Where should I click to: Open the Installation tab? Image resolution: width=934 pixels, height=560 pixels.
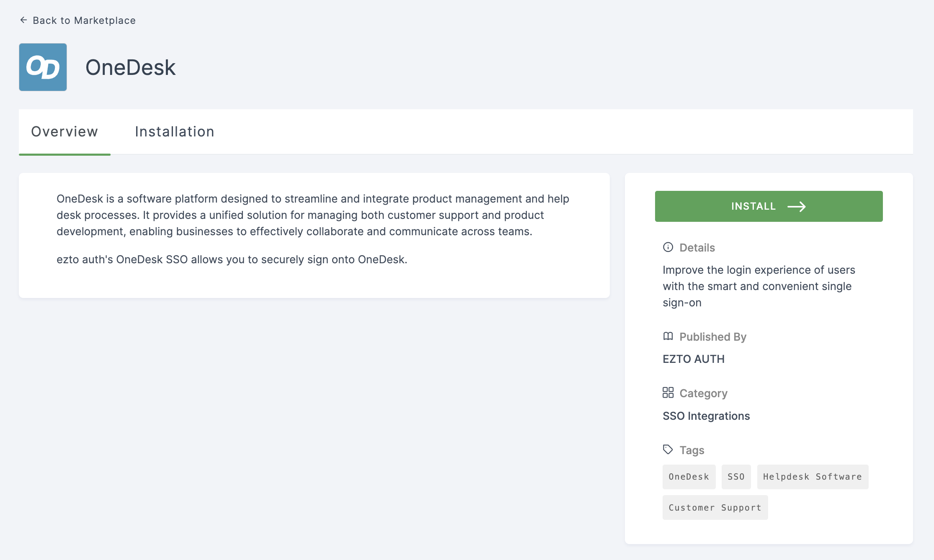(175, 132)
